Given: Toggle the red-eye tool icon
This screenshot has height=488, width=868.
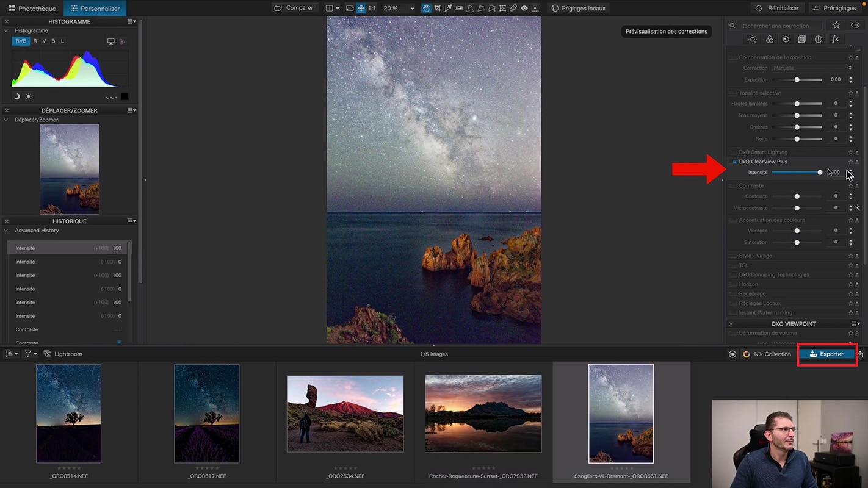Looking at the screenshot, I should (524, 8).
